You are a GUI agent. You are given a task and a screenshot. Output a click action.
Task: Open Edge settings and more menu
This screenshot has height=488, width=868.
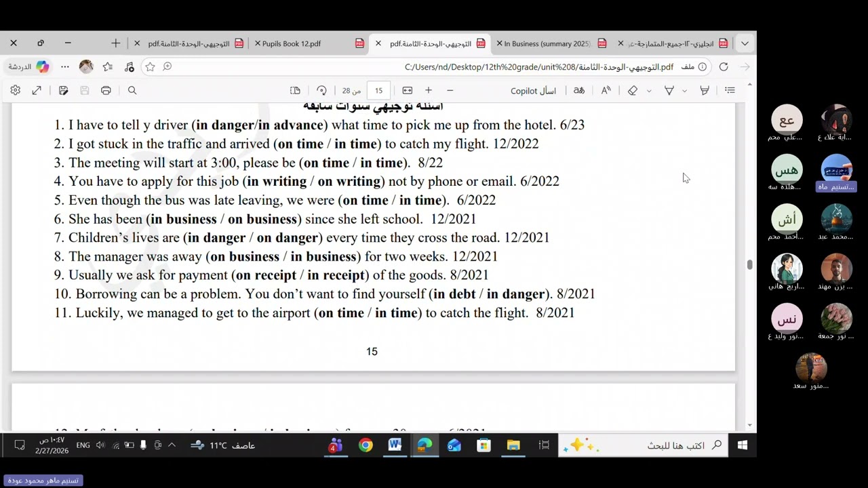[65, 66]
